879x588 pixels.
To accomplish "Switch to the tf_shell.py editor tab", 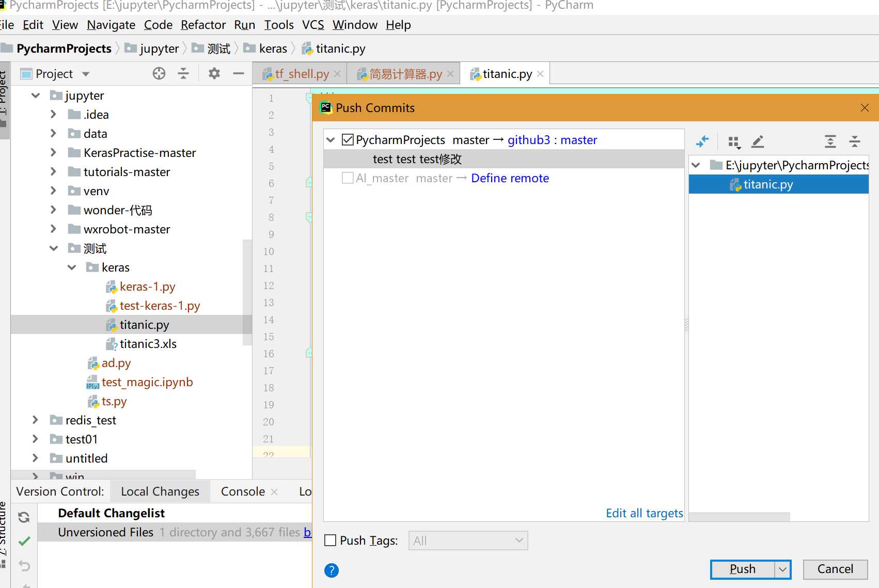I will pos(301,74).
